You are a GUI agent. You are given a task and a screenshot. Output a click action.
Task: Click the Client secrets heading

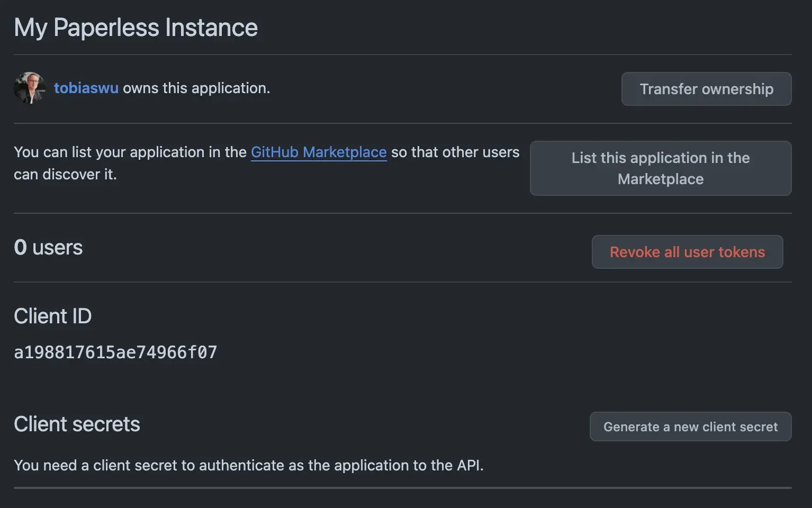[77, 424]
